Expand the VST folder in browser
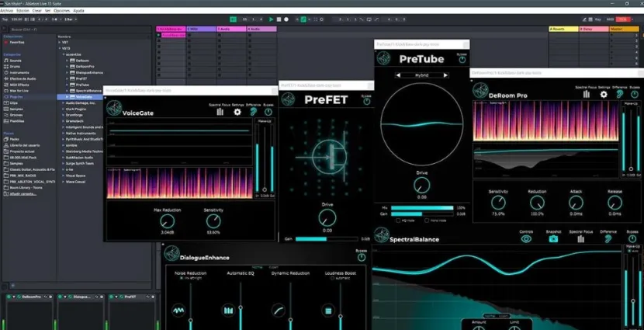 point(60,43)
